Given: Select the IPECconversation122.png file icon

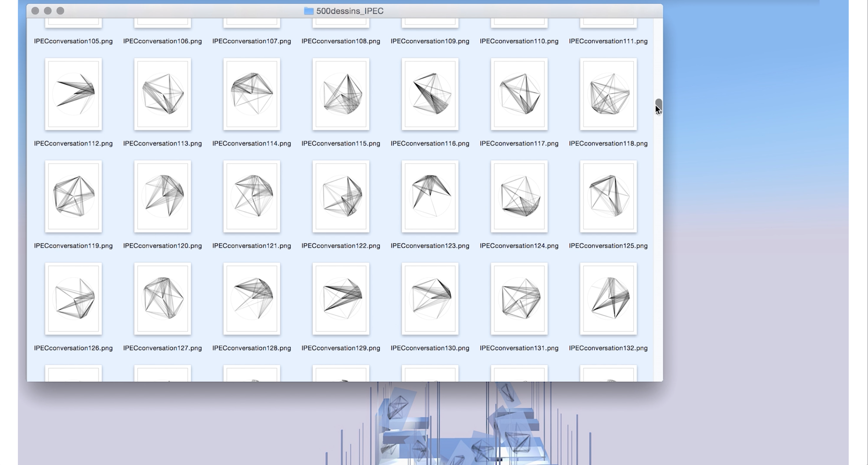Looking at the screenshot, I should [x=341, y=196].
